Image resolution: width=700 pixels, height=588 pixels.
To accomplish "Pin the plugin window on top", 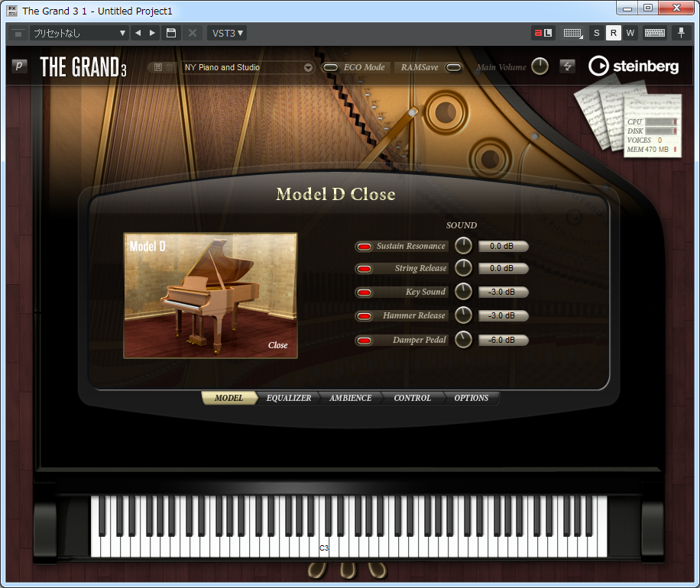I will point(681,33).
